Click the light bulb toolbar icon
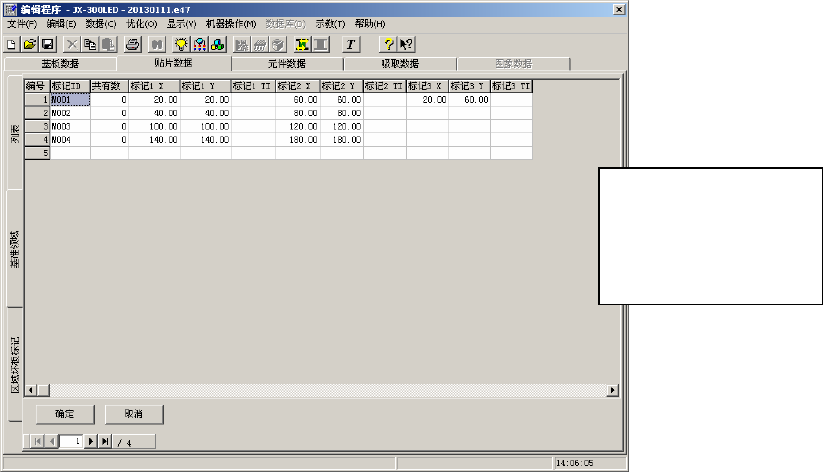 pos(181,45)
